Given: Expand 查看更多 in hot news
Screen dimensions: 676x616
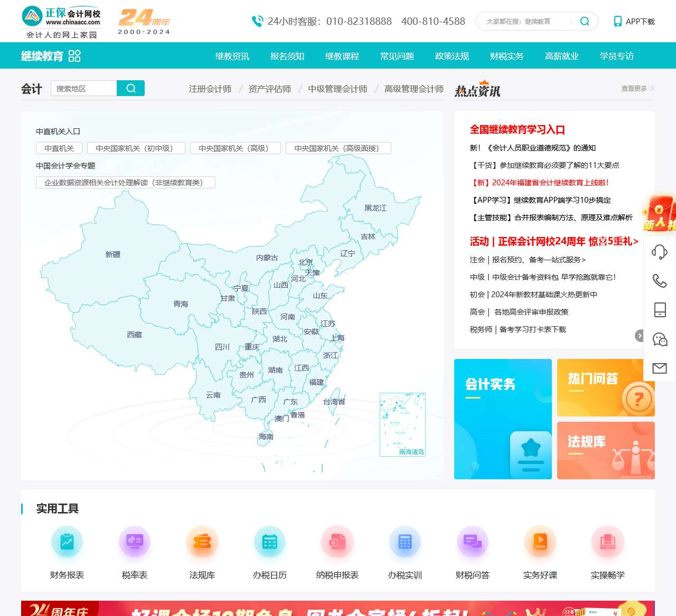Looking at the screenshot, I should pyautogui.click(x=637, y=89).
